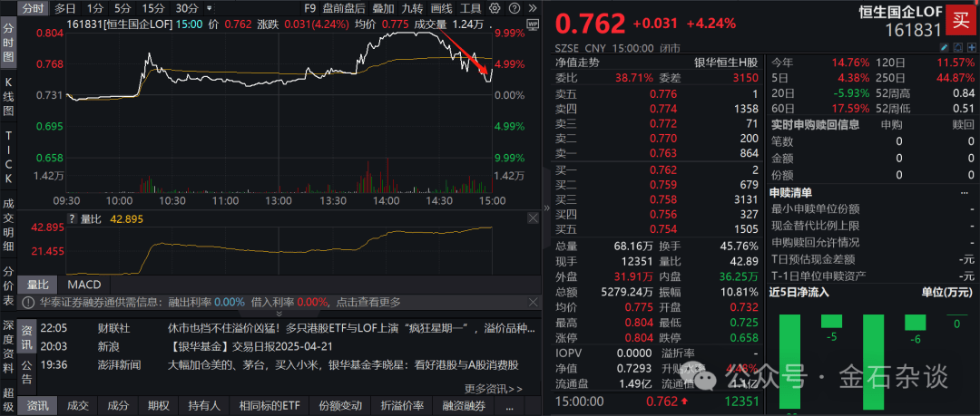Open the 份额变动 bottom tab
The height and width of the screenshot is (416, 980).
(x=340, y=406)
